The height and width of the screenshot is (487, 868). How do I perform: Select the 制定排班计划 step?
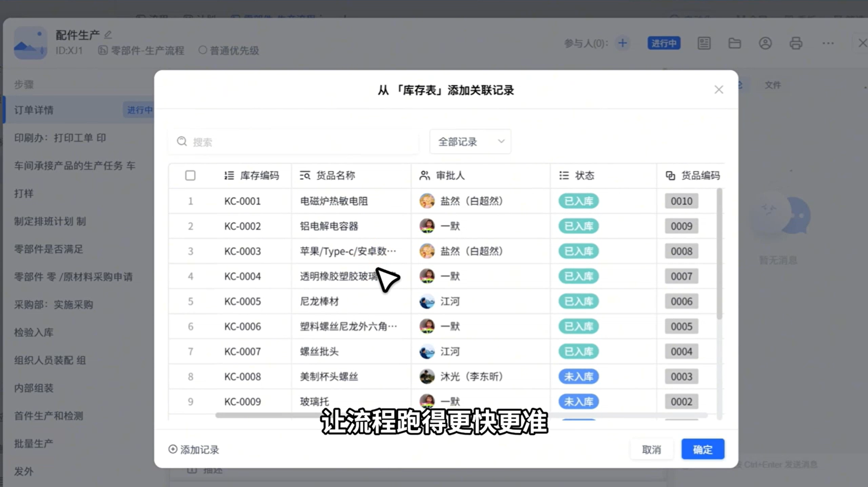click(x=50, y=221)
